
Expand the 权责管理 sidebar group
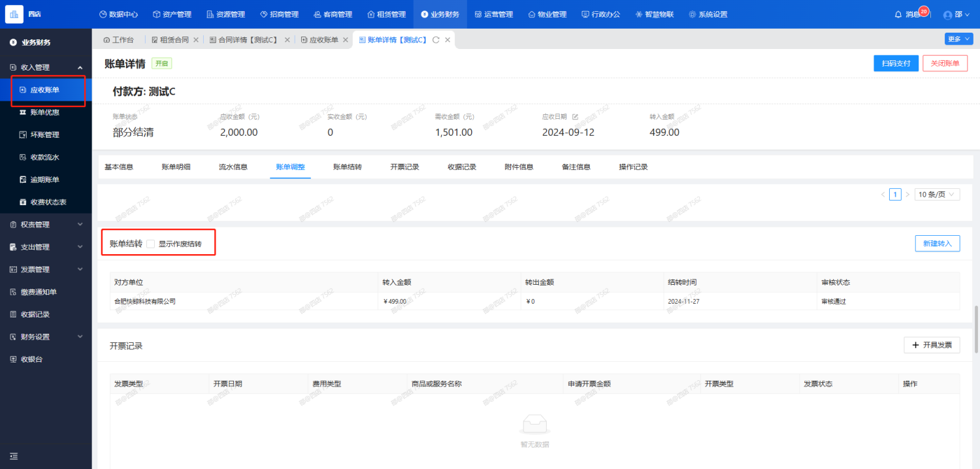tap(46, 225)
